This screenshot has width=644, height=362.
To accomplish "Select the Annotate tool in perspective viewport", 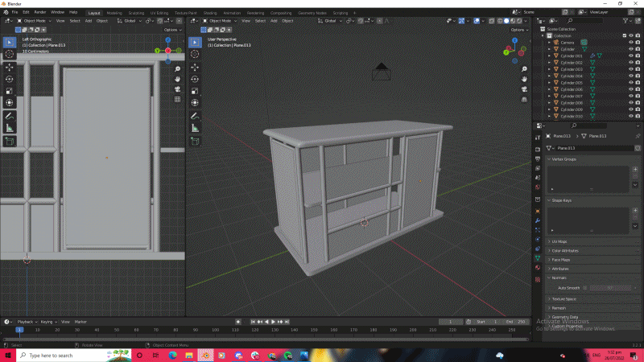I will (x=196, y=116).
